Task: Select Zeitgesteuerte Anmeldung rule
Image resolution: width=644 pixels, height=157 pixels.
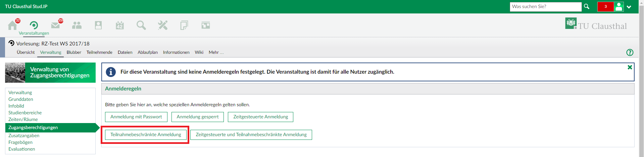Action: point(260,117)
